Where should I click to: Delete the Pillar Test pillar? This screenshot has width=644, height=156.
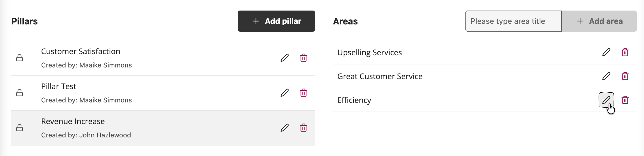(303, 93)
